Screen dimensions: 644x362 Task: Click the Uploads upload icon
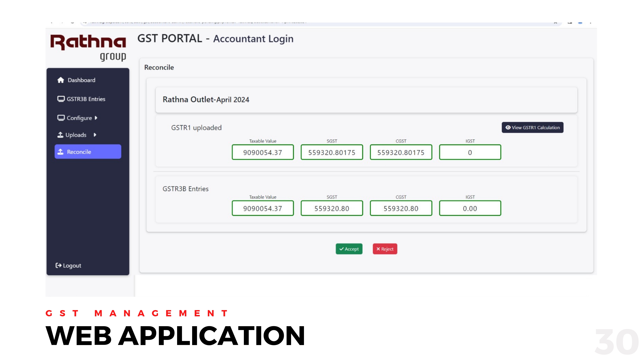coord(60,135)
